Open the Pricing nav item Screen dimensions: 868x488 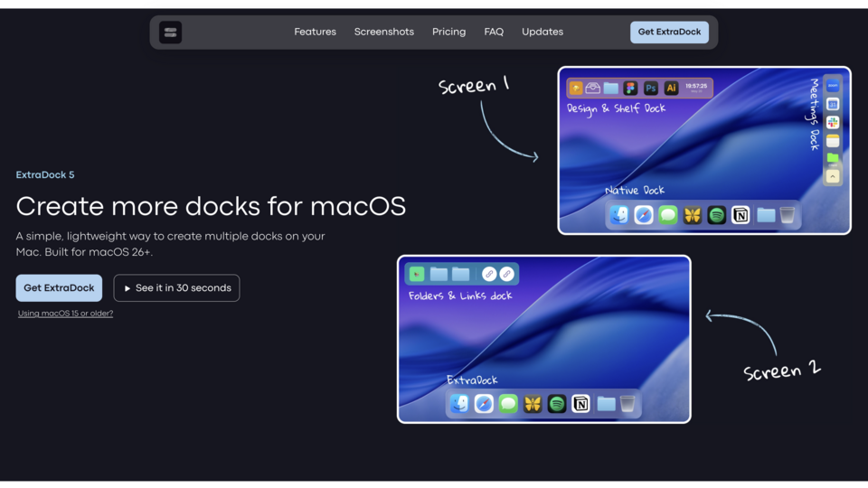tap(449, 33)
